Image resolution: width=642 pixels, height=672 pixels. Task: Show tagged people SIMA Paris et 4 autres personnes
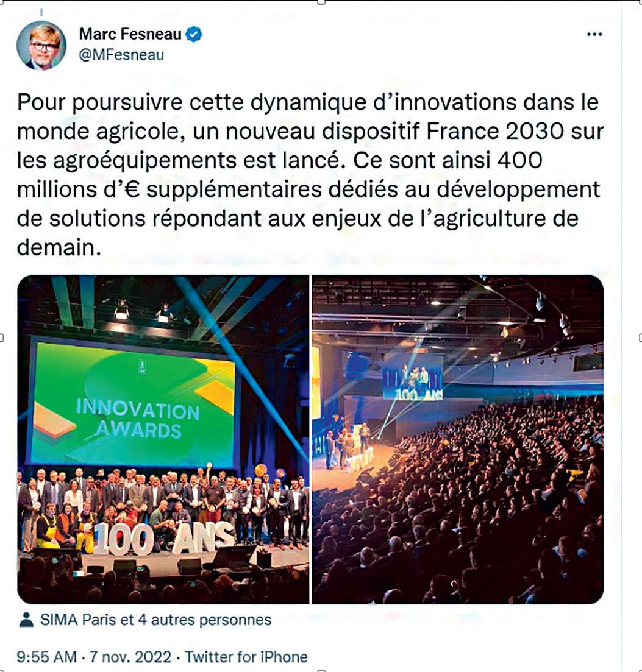[155, 620]
